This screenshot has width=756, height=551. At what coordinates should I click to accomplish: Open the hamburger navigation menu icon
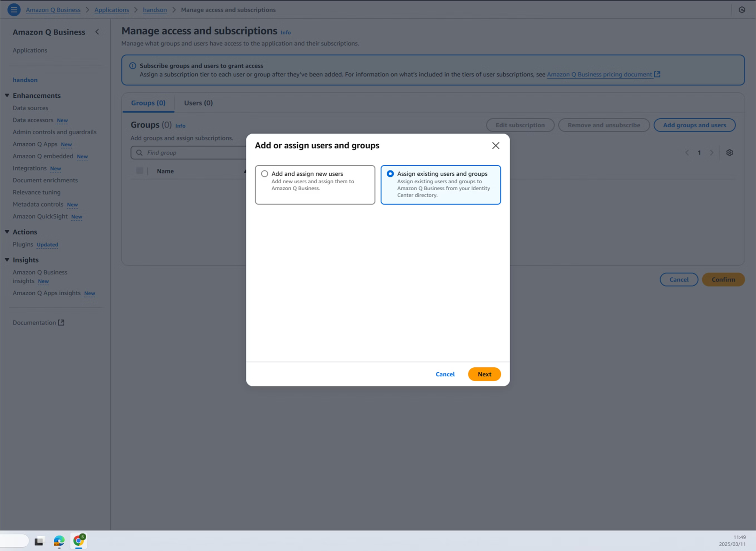coord(14,10)
